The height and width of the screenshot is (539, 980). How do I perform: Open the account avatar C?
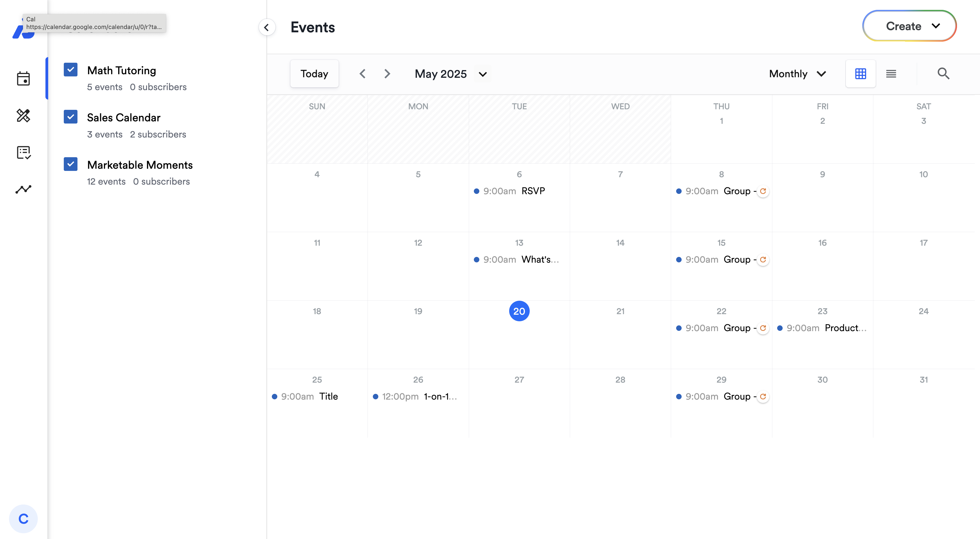pos(23,518)
